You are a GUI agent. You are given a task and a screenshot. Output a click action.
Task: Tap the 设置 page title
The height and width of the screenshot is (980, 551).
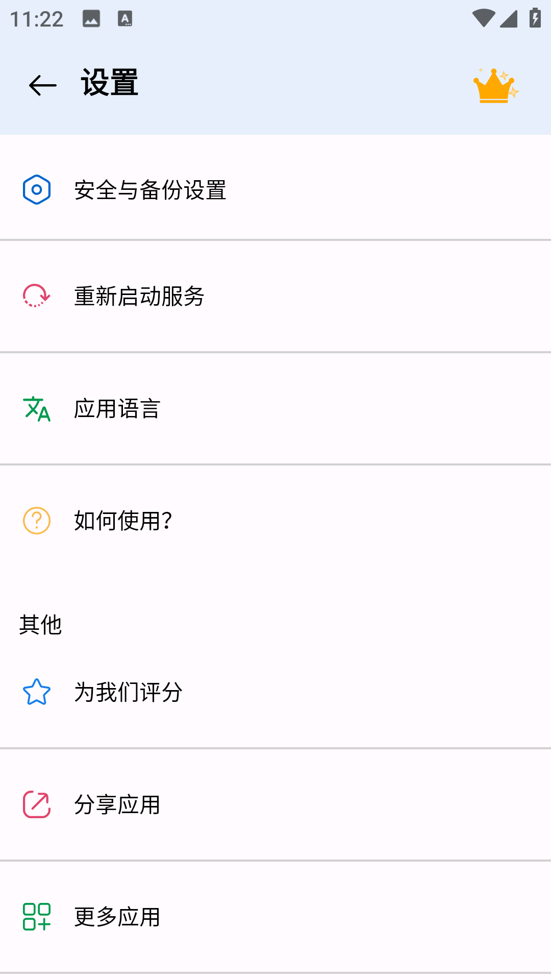click(x=110, y=83)
